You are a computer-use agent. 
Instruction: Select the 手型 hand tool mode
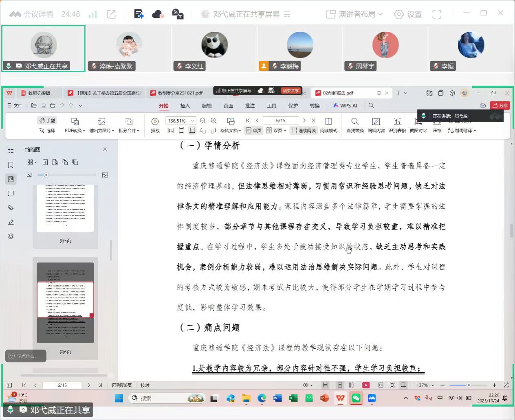coord(47,120)
